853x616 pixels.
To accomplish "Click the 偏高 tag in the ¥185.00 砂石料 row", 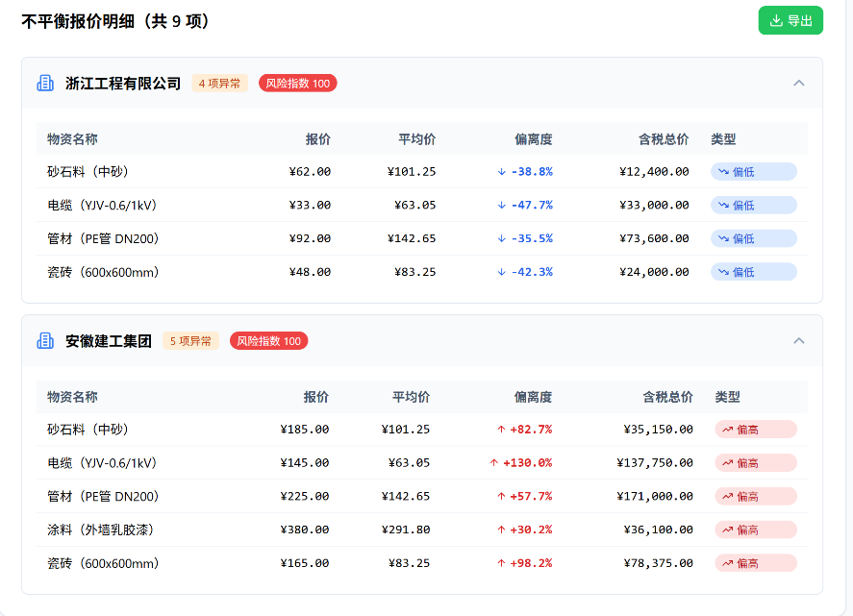I will tap(756, 430).
